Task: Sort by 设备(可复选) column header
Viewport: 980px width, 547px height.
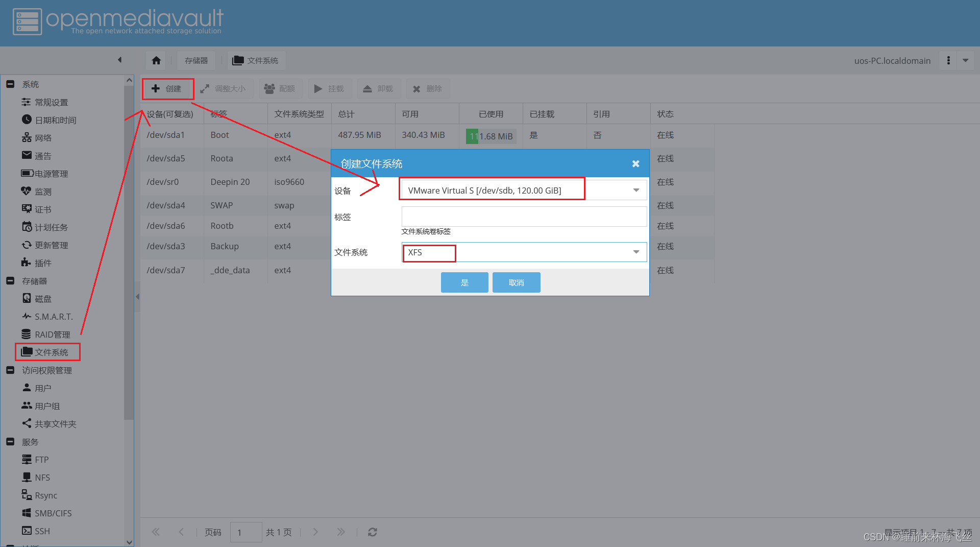Action: pyautogui.click(x=172, y=114)
